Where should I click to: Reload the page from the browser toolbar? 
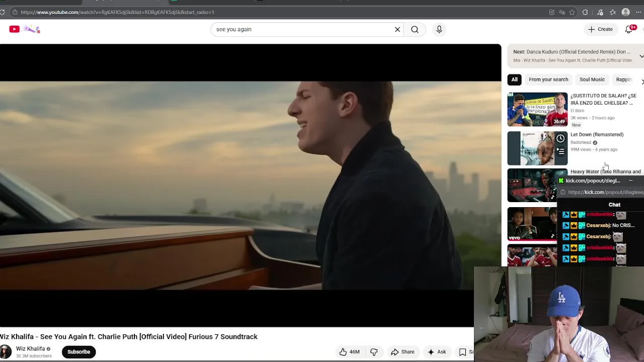[3, 12]
